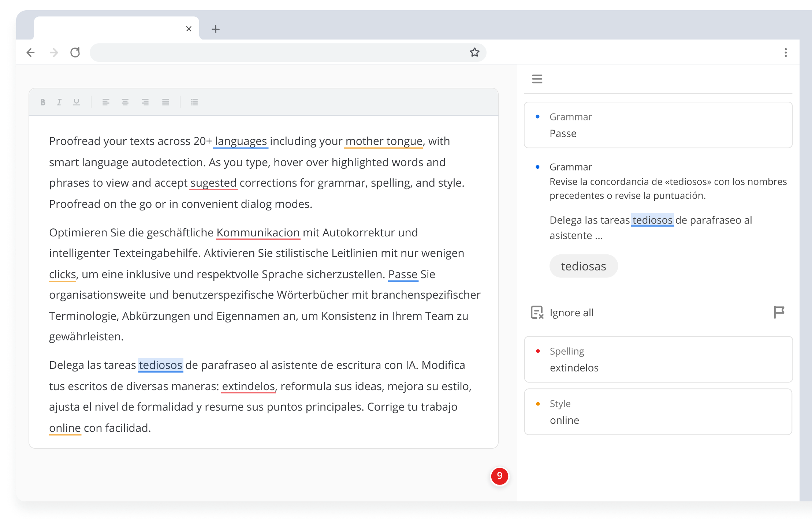812x527 pixels.
Task: Toggle underline formatting in editor toolbar
Action: click(76, 102)
